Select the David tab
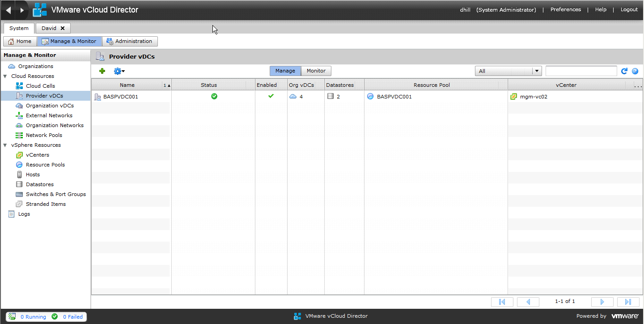 coord(49,28)
